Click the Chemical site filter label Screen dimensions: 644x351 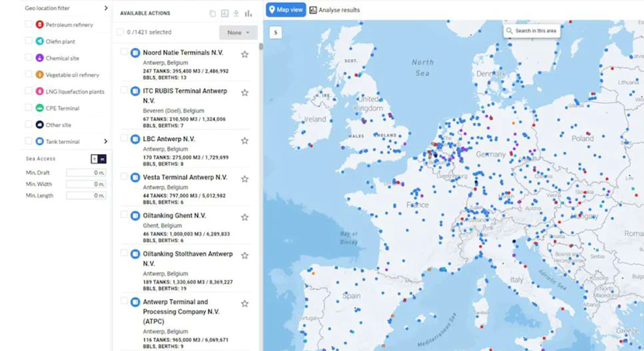(62, 58)
